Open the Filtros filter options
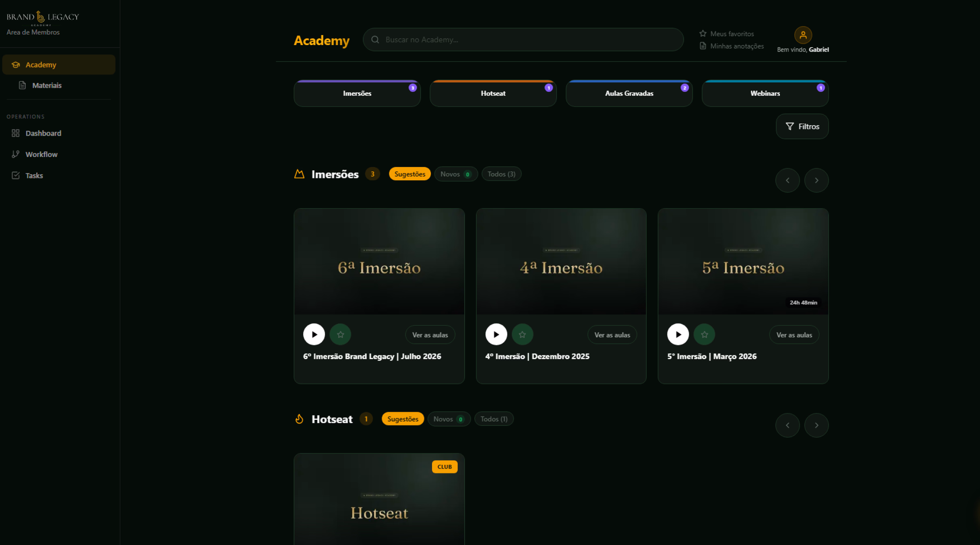 tap(802, 126)
